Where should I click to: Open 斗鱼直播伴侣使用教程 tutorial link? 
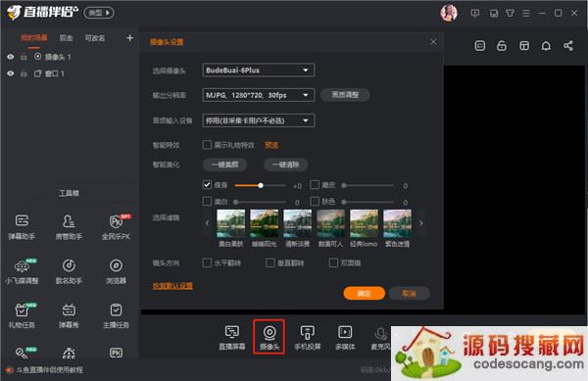(x=49, y=370)
